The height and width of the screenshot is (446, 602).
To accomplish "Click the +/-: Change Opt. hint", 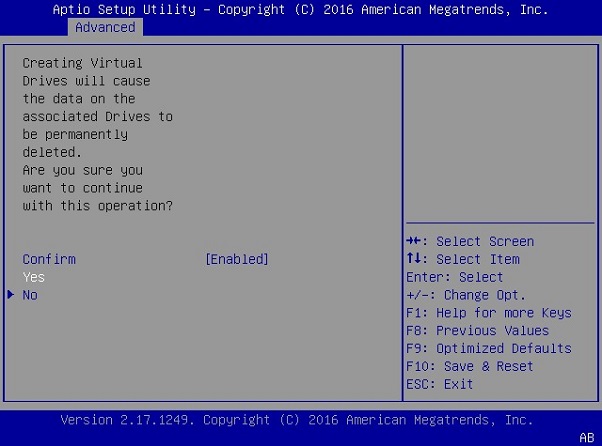I will coord(466,295).
